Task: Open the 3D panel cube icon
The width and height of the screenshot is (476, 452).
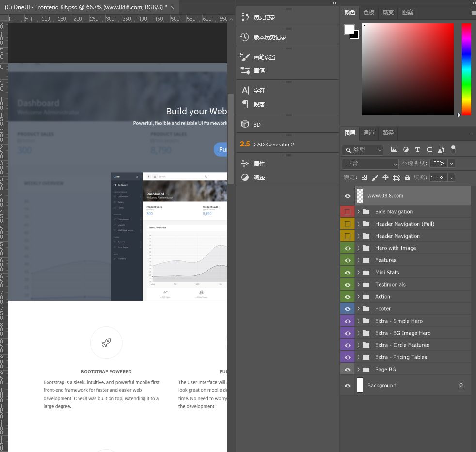Action: pyautogui.click(x=245, y=124)
